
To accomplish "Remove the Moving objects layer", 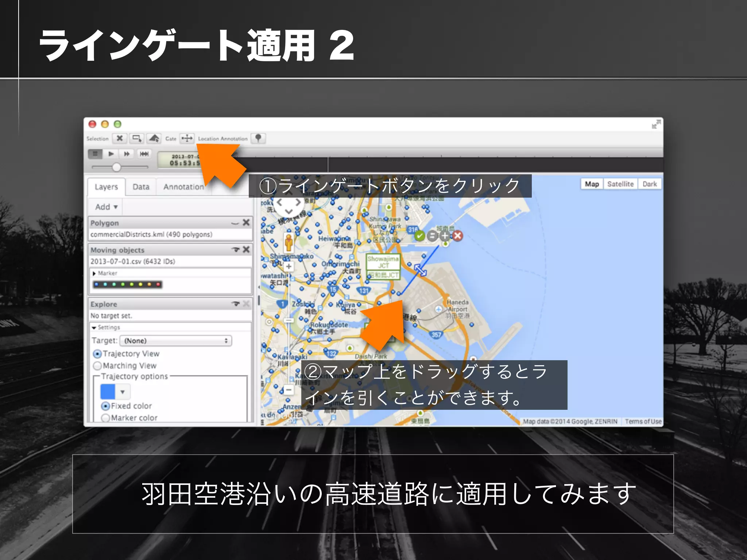I will 246,249.
